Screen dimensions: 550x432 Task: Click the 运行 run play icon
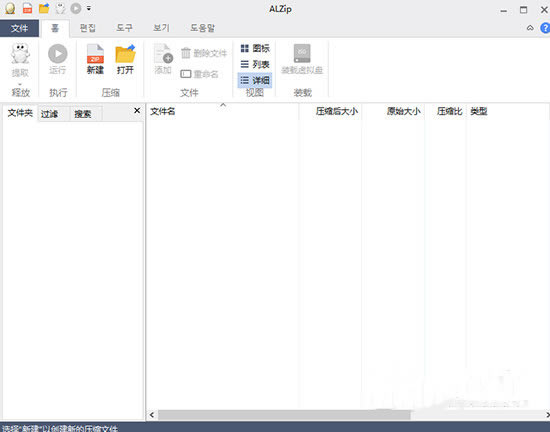pos(58,54)
